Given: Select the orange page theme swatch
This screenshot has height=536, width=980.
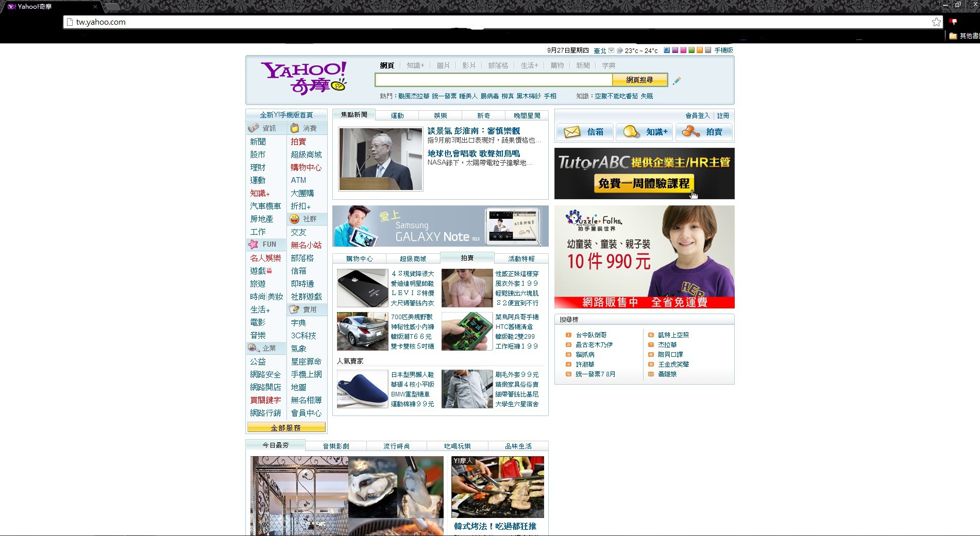Looking at the screenshot, I should (700, 50).
